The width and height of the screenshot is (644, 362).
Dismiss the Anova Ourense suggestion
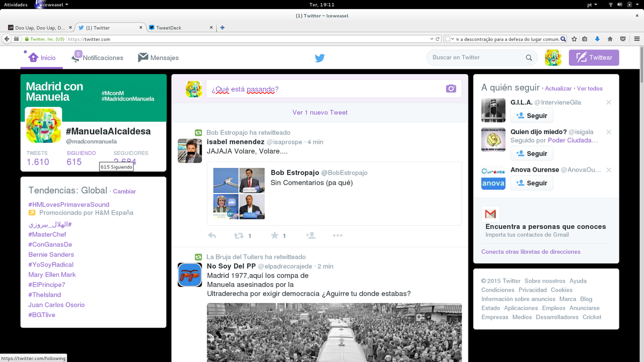point(609,170)
